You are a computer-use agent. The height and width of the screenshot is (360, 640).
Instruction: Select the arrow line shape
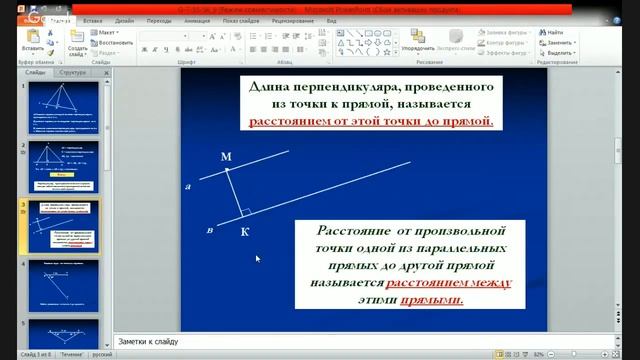[x=359, y=33]
